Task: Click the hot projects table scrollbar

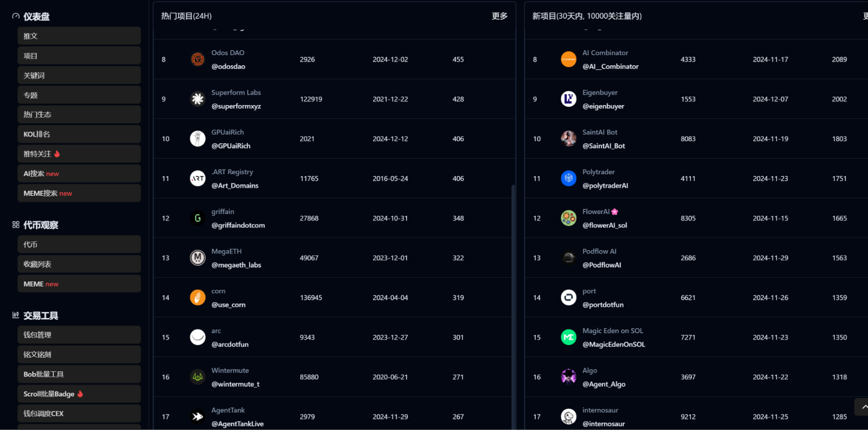Action: [x=513, y=304]
